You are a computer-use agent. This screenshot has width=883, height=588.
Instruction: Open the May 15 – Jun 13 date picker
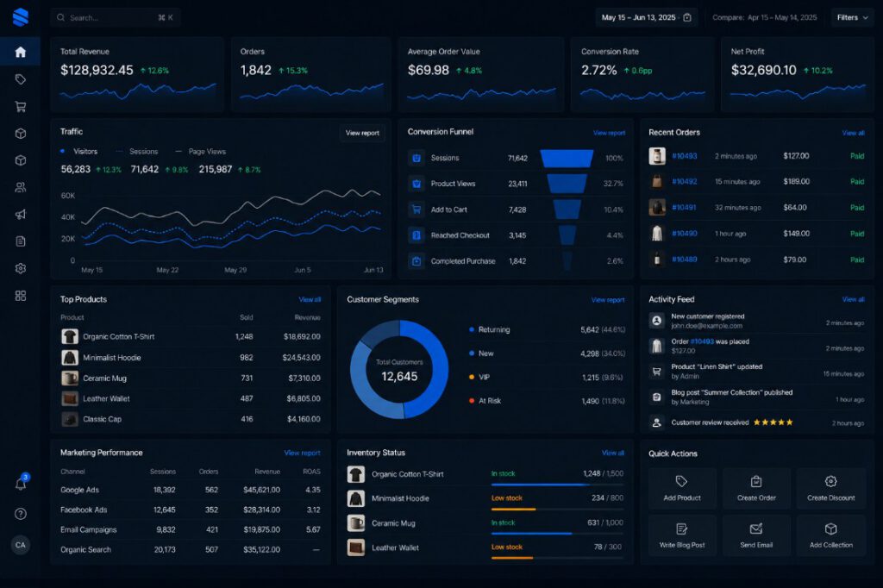[647, 17]
